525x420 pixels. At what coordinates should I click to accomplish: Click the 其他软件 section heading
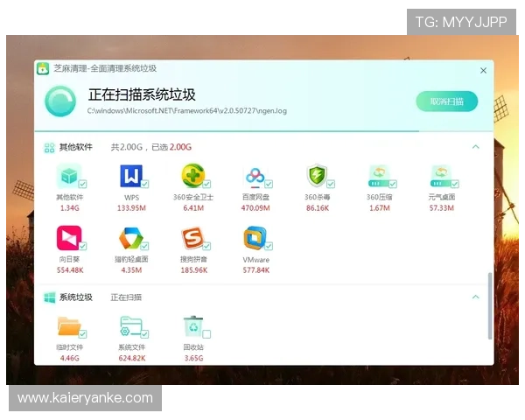click(x=75, y=147)
